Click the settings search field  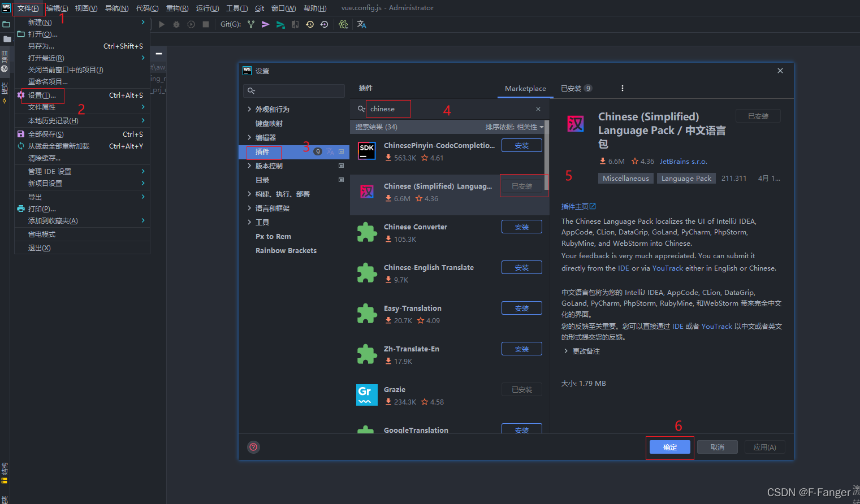294,90
